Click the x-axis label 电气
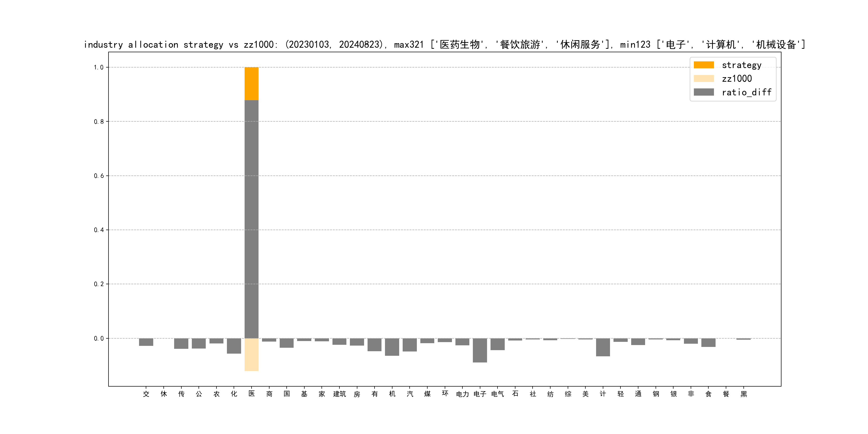 497,394
